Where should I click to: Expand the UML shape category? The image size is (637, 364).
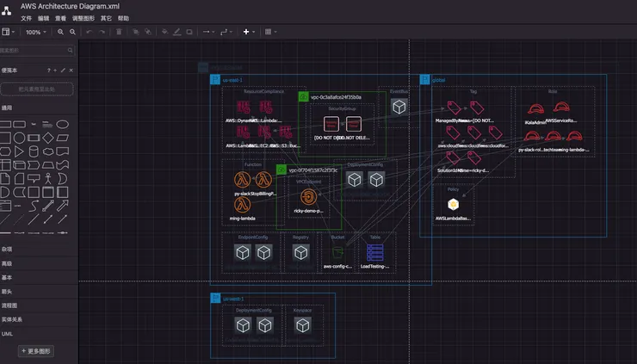pos(7,333)
